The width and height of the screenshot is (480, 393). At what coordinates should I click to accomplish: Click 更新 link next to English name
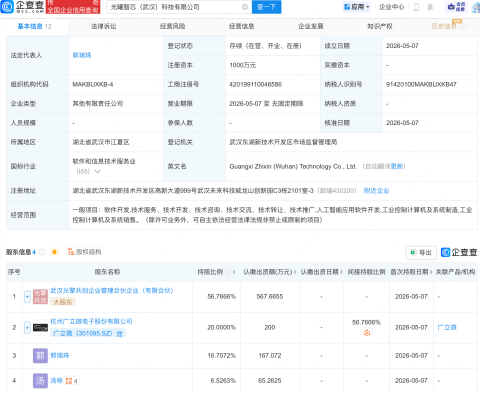pos(397,166)
